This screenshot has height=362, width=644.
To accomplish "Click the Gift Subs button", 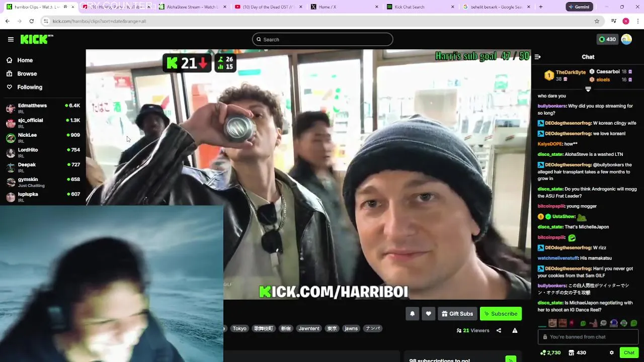I will 457,314.
